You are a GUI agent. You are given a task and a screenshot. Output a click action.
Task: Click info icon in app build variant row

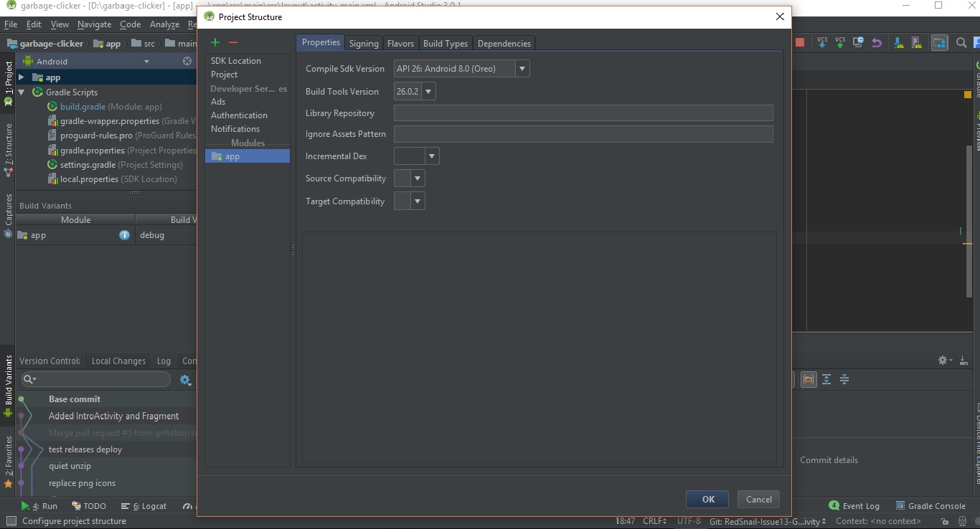pyautogui.click(x=125, y=235)
